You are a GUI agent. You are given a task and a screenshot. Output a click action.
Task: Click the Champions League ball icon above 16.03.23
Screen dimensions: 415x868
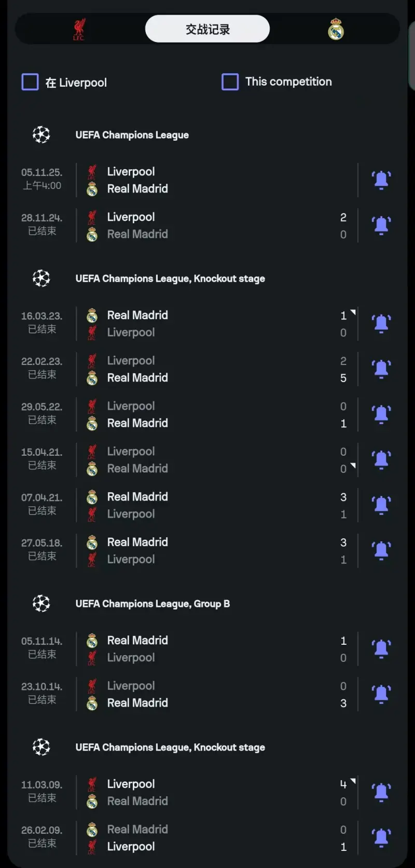click(41, 279)
